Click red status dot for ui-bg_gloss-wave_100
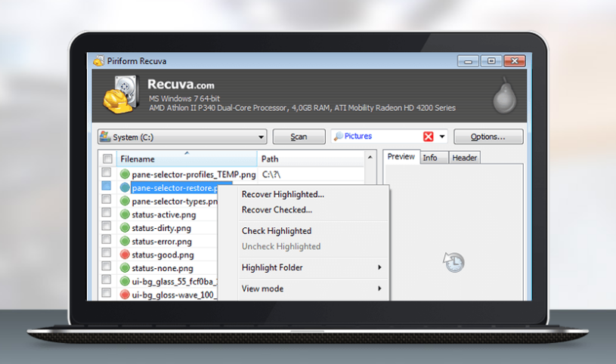 125,295
